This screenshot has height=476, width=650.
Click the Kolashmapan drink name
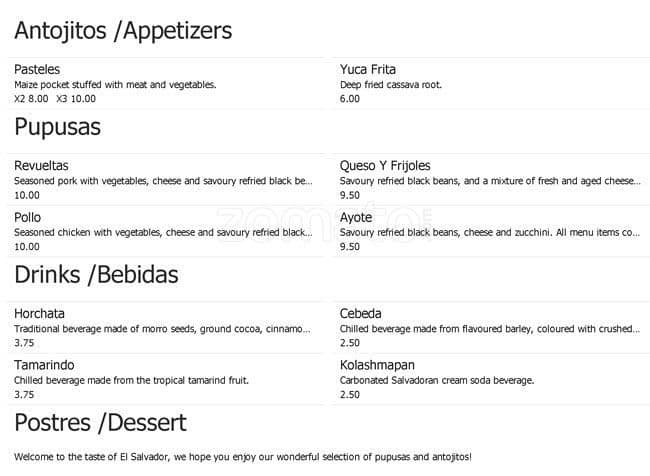click(377, 365)
